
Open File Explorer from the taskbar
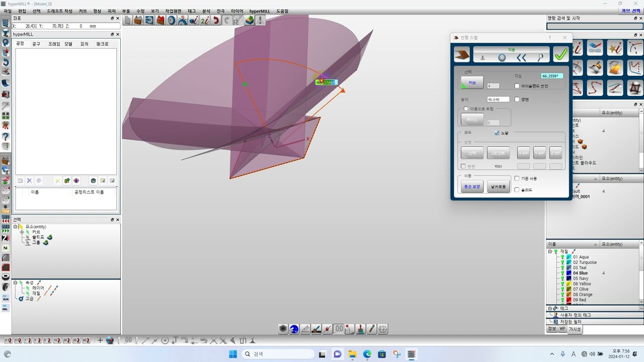pos(352,354)
